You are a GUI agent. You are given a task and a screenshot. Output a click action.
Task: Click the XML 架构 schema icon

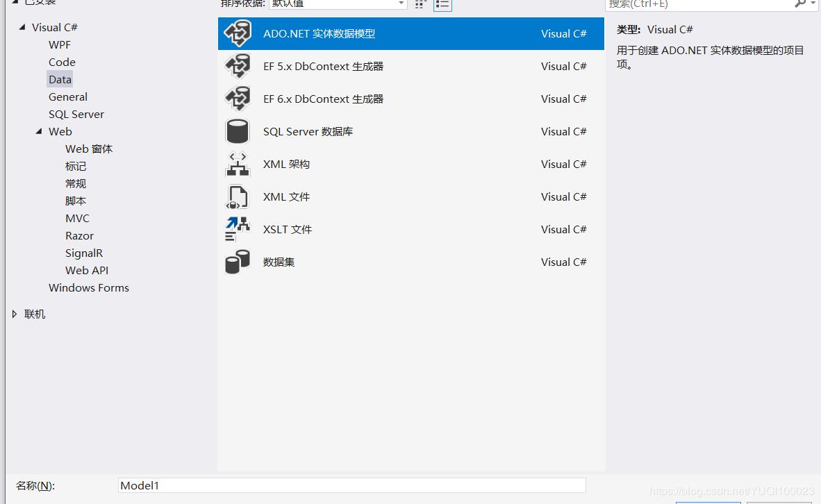click(238, 164)
